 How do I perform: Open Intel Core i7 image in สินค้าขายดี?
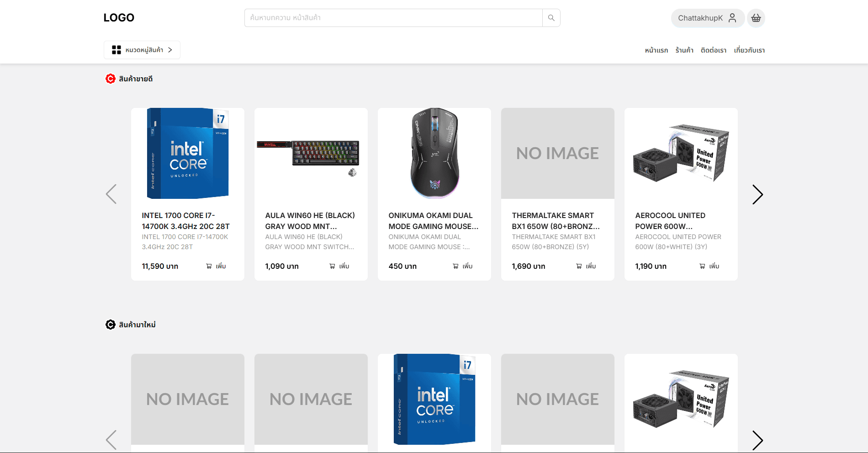[x=188, y=153]
